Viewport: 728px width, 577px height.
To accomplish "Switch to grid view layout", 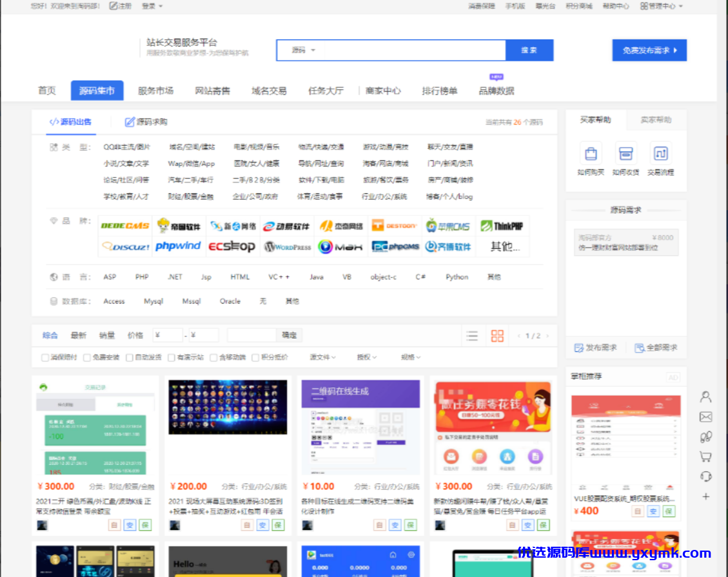I will point(497,336).
